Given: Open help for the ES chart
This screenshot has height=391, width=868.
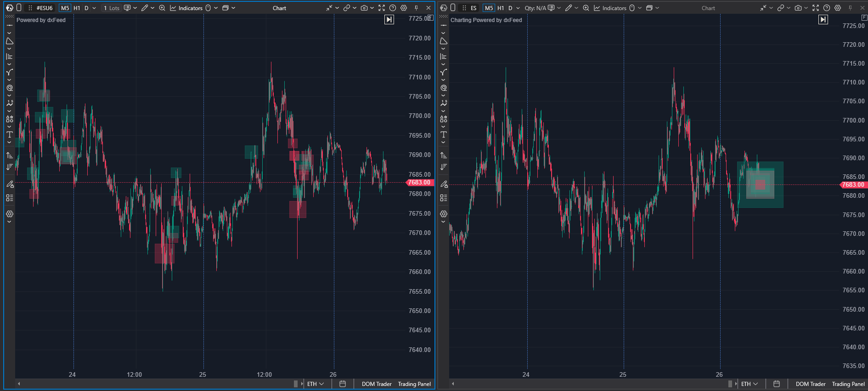Looking at the screenshot, I should pos(827,8).
